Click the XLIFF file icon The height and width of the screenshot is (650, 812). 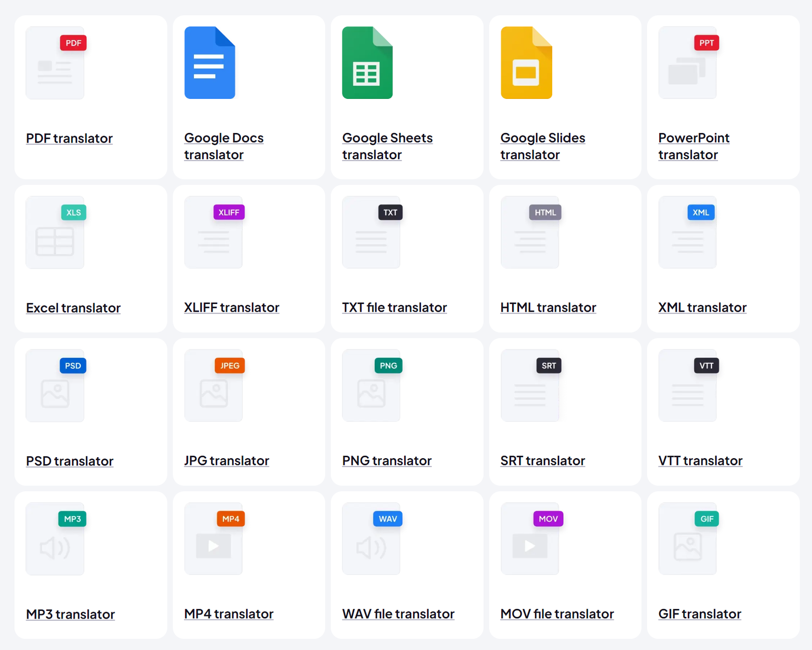click(214, 232)
